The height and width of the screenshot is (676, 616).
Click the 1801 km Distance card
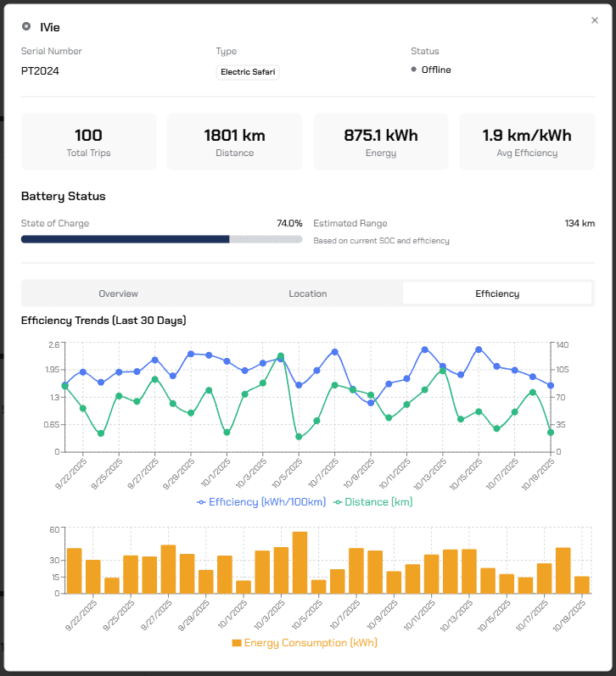click(x=235, y=142)
